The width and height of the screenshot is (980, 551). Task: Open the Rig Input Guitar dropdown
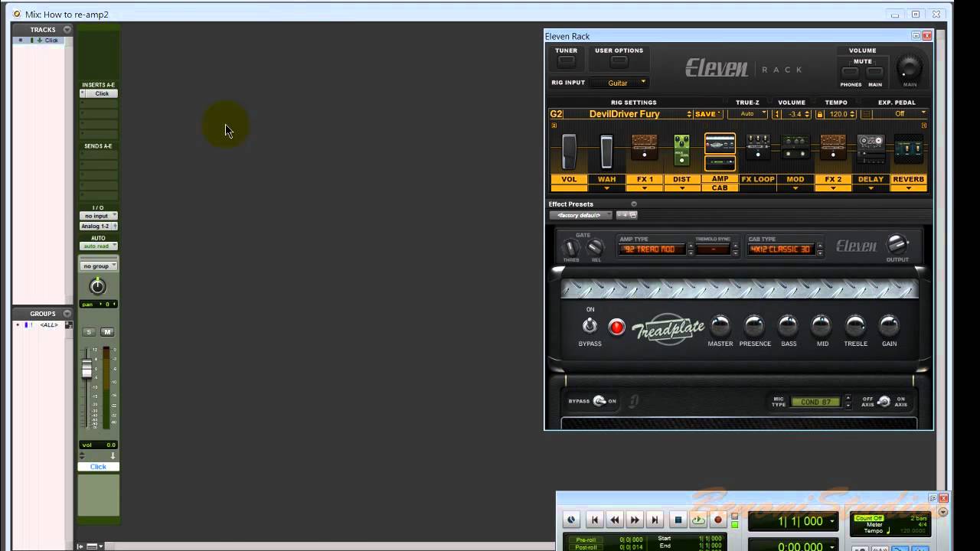tap(619, 83)
